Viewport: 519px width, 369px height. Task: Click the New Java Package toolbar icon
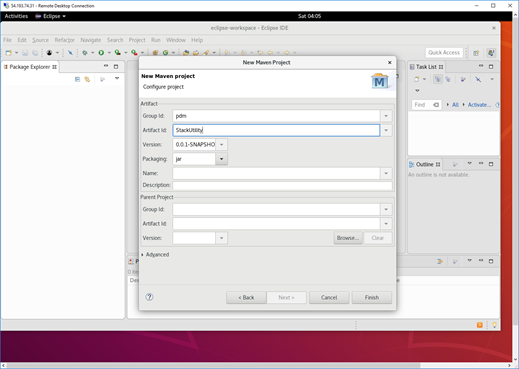(x=155, y=53)
